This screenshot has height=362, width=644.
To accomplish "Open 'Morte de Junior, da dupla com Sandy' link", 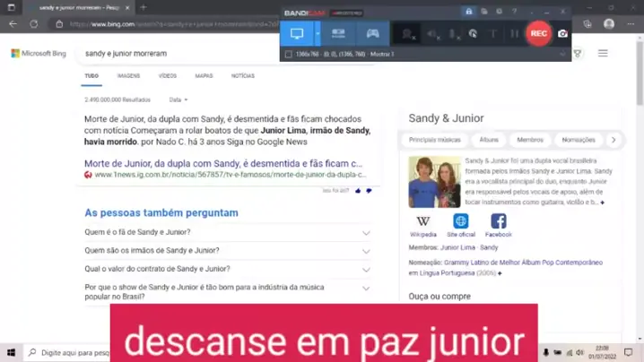I will click(223, 164).
